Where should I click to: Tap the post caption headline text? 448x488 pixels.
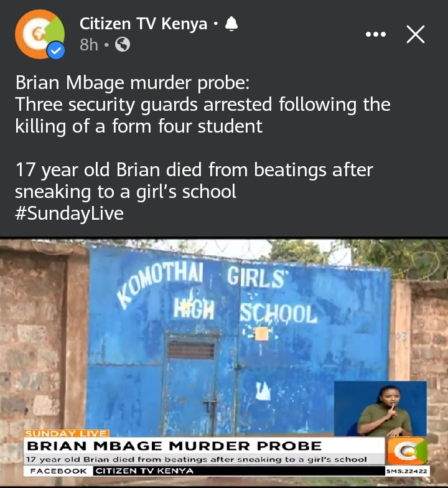(203, 105)
